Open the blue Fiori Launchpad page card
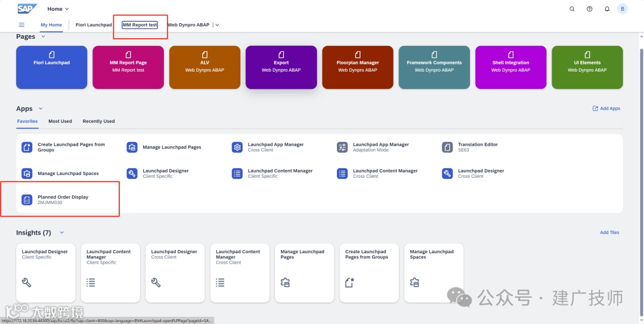Viewport: 644px width, 324px height. [x=52, y=67]
